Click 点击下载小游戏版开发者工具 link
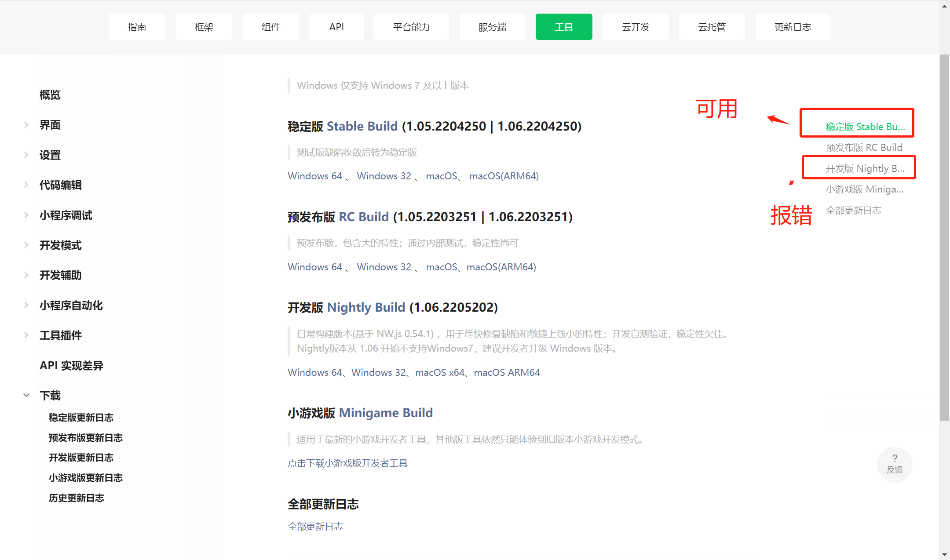The width and height of the screenshot is (950, 560). click(347, 463)
